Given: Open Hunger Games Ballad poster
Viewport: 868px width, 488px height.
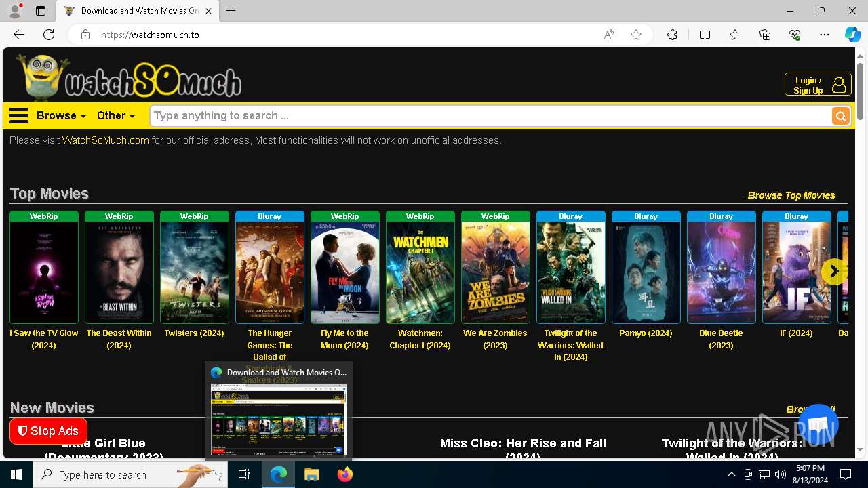Looking at the screenshot, I should pos(270,272).
